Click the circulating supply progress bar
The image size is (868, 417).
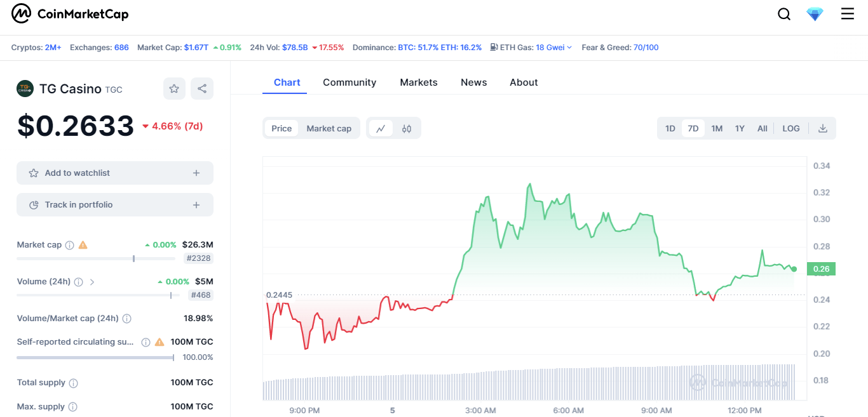[x=95, y=357]
